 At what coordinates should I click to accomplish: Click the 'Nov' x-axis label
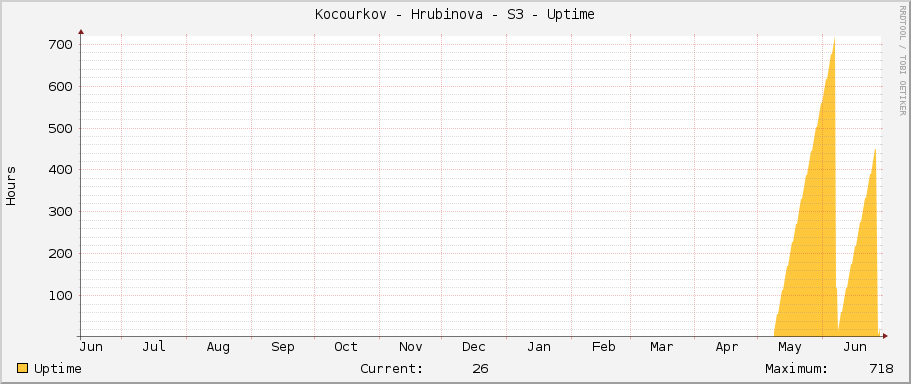point(410,347)
